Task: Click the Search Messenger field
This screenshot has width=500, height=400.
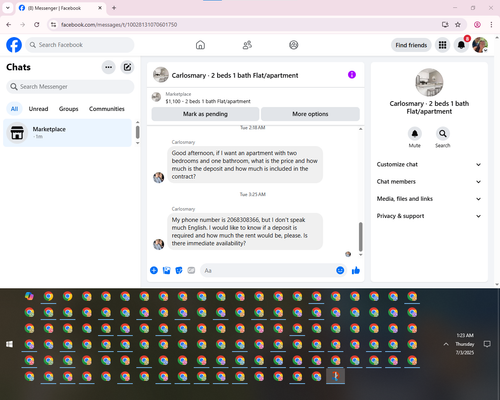Action: (x=70, y=87)
